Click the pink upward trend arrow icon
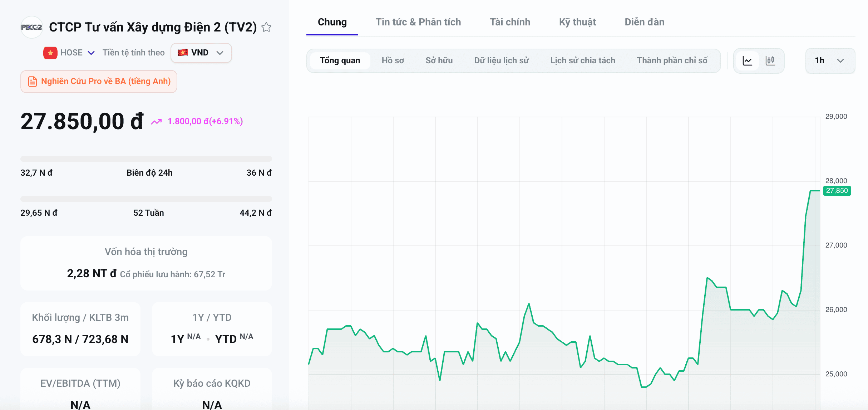 click(x=156, y=122)
